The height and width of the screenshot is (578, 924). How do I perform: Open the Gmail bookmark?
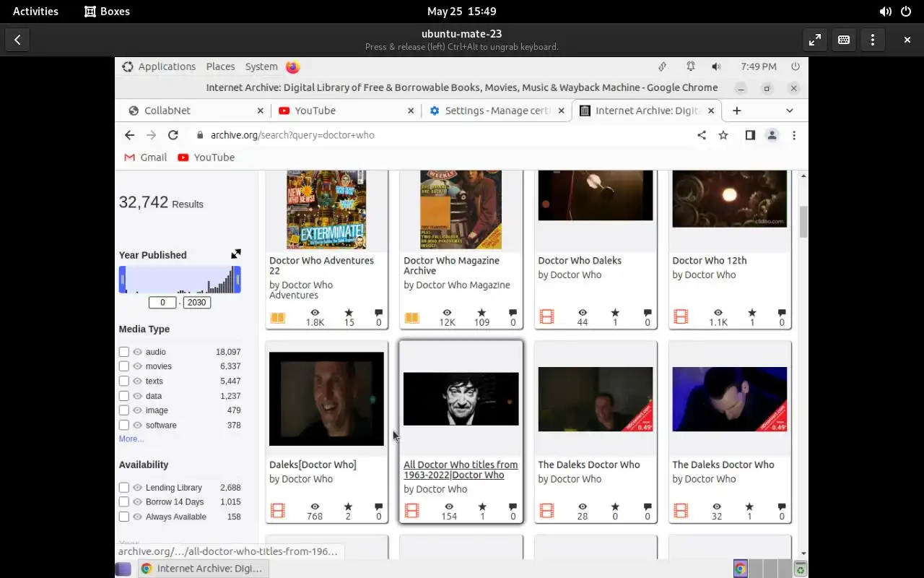click(x=145, y=158)
